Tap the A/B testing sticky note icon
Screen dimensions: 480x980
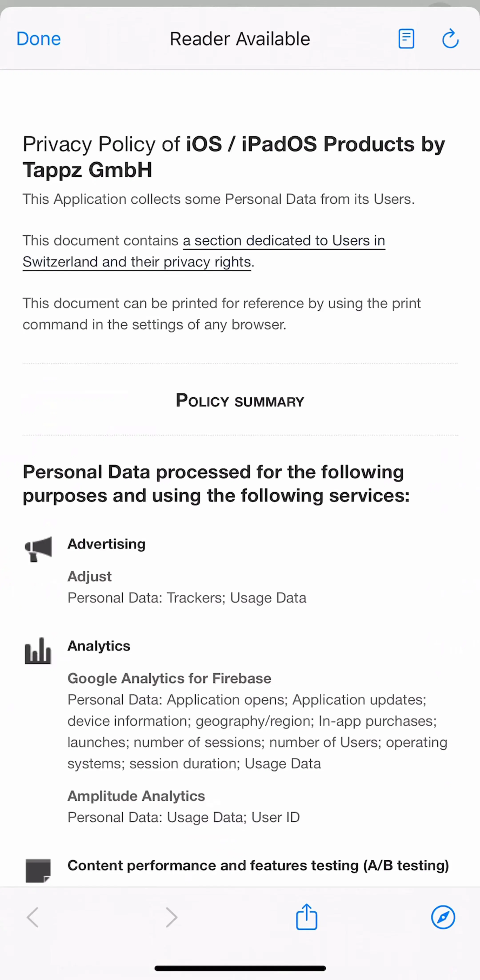[38, 871]
